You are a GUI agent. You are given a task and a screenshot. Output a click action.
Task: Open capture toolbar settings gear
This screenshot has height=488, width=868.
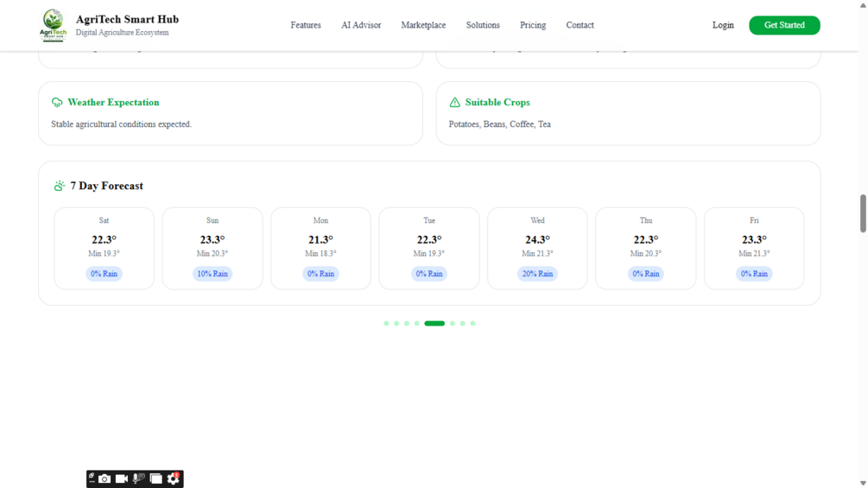(174, 478)
